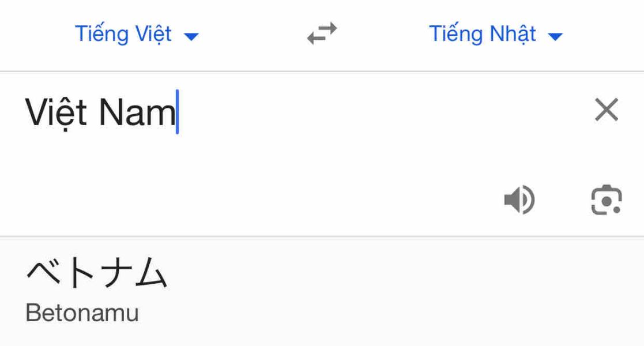Tap the gray X icon next to Việt Nam
This screenshot has width=644, height=346.
pyautogui.click(x=606, y=110)
